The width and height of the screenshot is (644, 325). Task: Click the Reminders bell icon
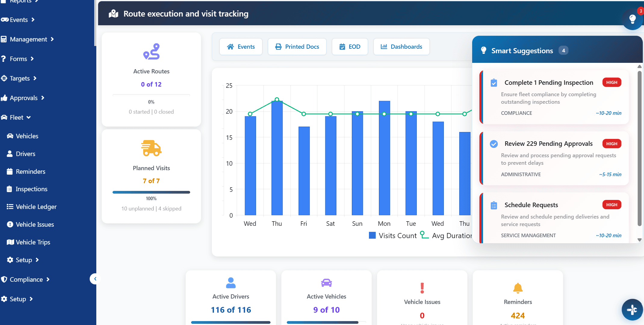(517, 288)
